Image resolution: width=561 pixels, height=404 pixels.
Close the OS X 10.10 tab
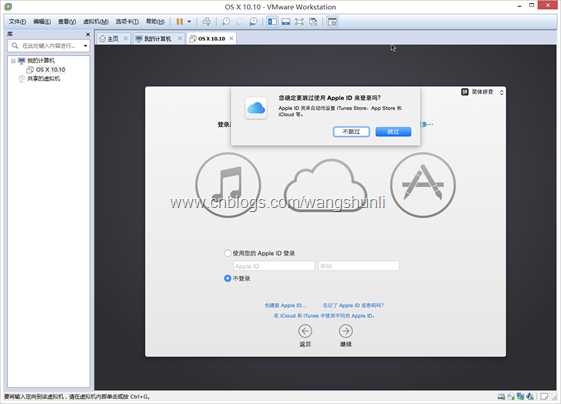click(x=231, y=38)
